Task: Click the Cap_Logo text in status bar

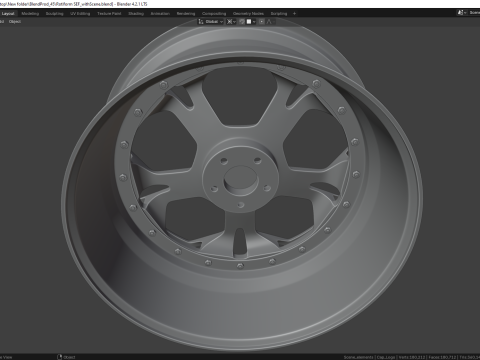Action: click(x=386, y=357)
